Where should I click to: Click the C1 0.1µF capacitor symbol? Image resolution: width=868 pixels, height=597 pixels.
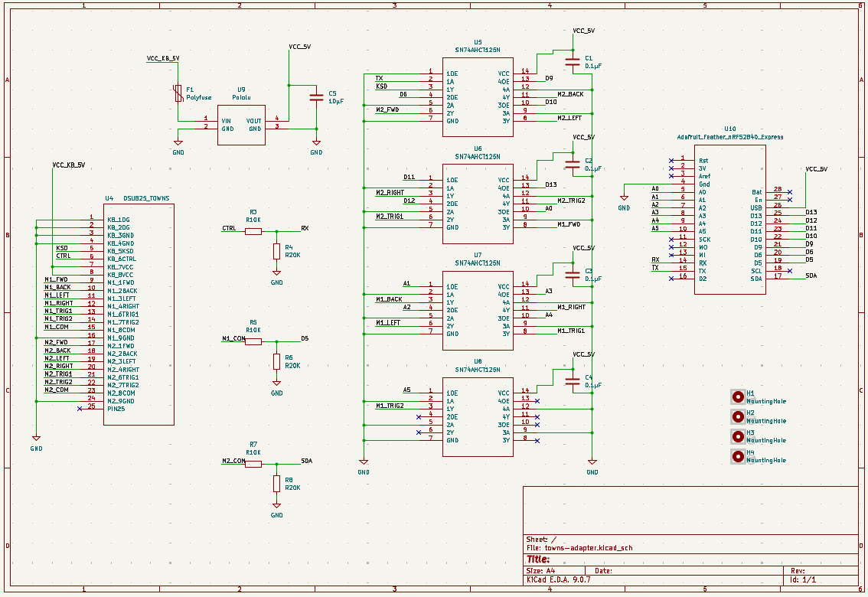pos(572,62)
